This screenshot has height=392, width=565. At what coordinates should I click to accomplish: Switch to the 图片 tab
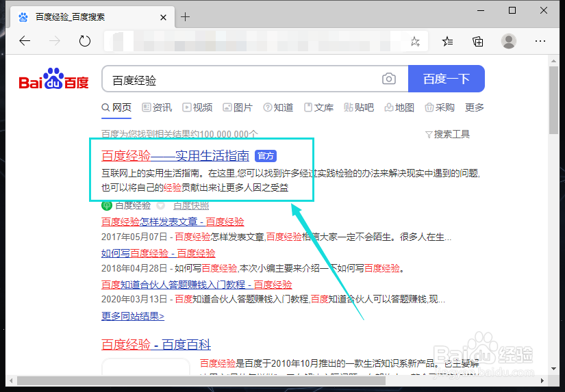coord(238,107)
